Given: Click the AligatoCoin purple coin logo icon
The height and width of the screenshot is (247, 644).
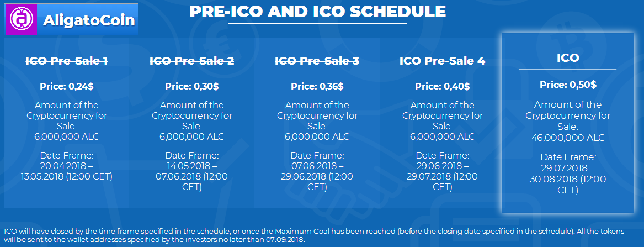Looking at the screenshot, I should point(20,19).
